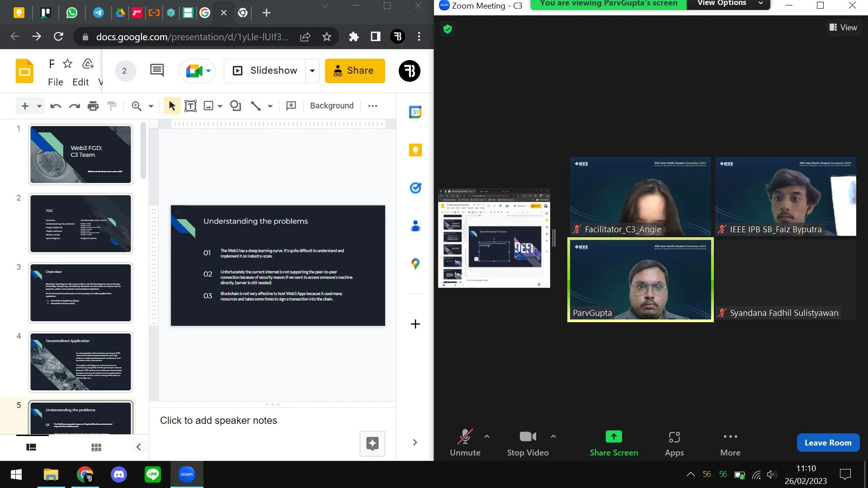Expand the Slideshow dropdown arrow
Image resolution: width=868 pixels, height=488 pixels.
(x=312, y=71)
